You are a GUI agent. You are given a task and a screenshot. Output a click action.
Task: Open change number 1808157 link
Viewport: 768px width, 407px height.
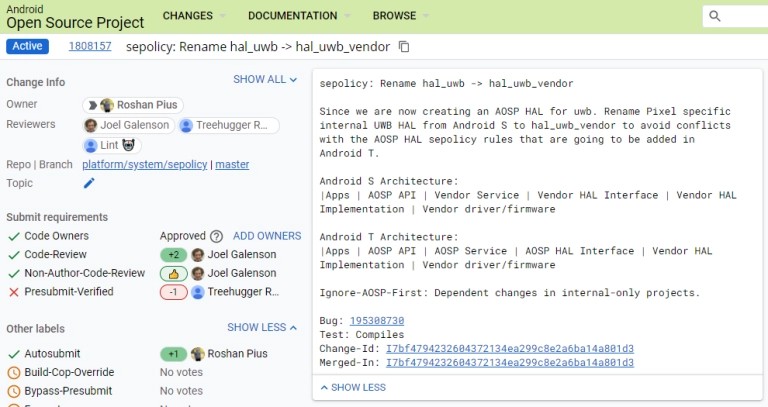[x=90, y=46]
